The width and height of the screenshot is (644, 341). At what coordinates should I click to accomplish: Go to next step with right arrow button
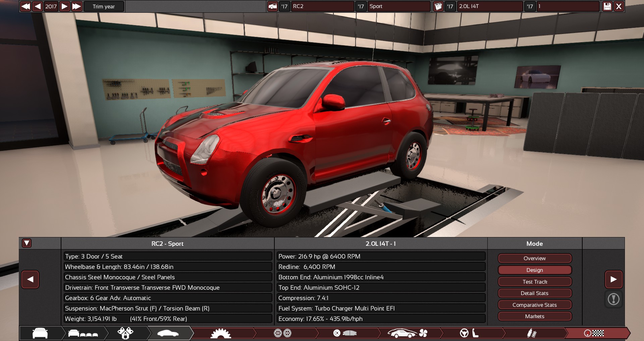click(x=613, y=279)
